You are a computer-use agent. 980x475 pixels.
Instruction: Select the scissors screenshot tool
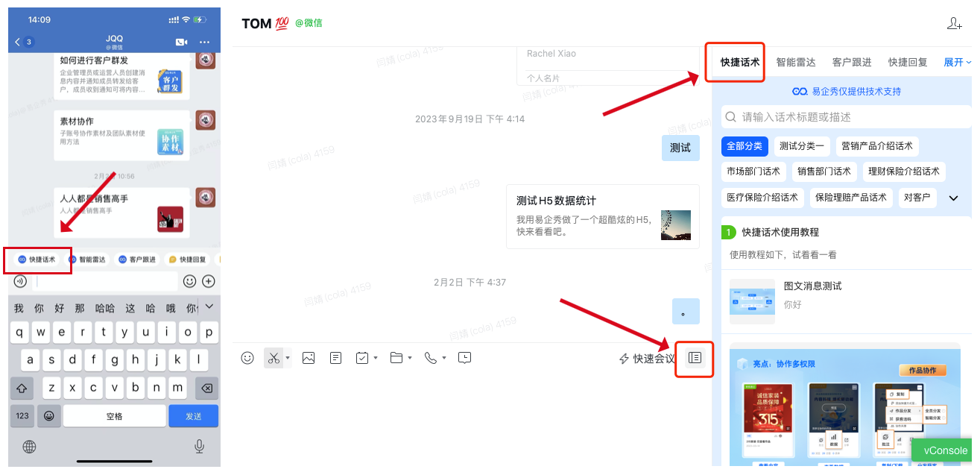[x=273, y=358]
